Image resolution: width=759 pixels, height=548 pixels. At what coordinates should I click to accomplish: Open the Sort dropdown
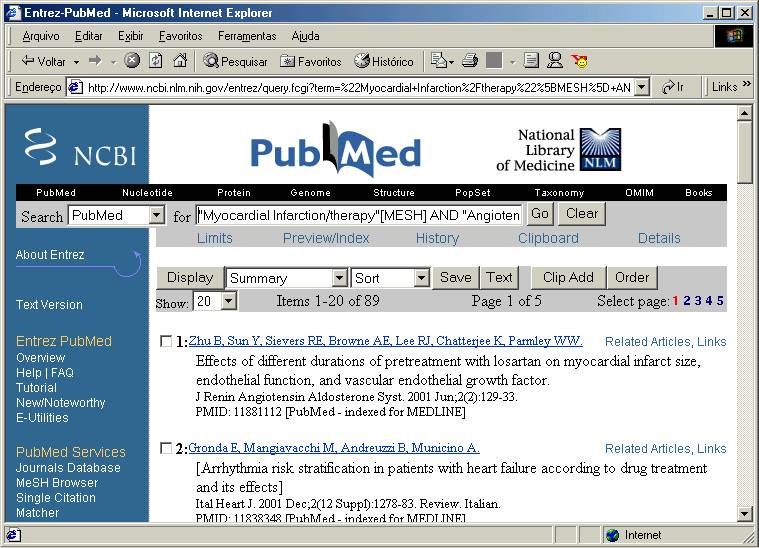pos(422,278)
